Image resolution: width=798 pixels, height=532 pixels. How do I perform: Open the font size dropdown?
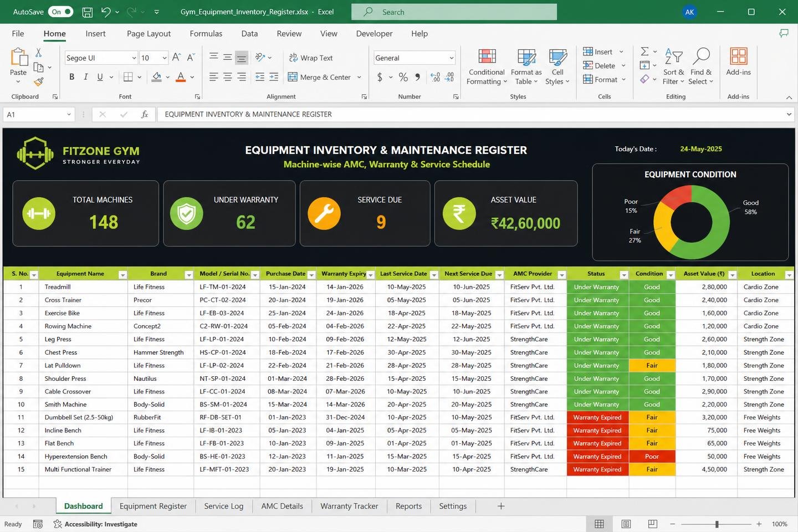(165, 58)
